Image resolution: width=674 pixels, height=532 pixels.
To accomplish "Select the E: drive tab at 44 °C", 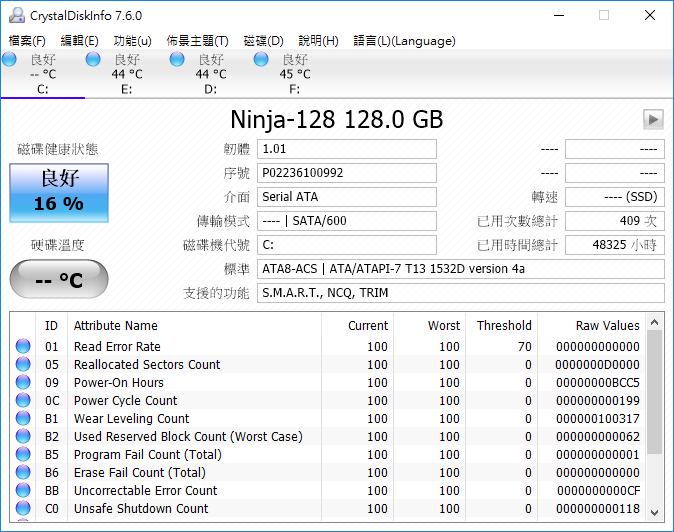I will (x=127, y=74).
